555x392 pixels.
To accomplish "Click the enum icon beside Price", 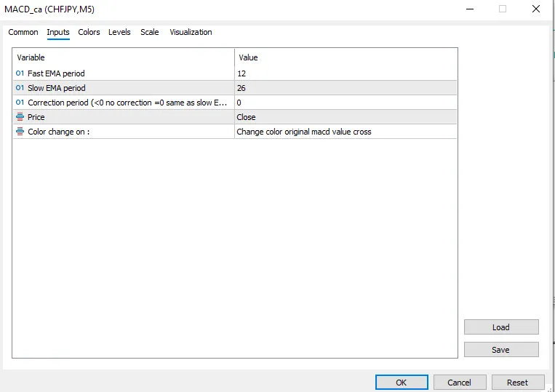I will click(x=20, y=117).
